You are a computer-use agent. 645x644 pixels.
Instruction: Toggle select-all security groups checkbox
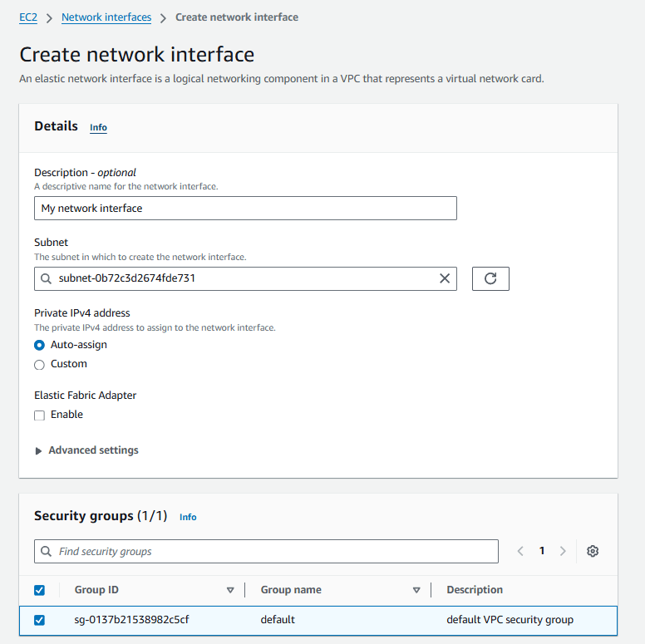coord(39,590)
